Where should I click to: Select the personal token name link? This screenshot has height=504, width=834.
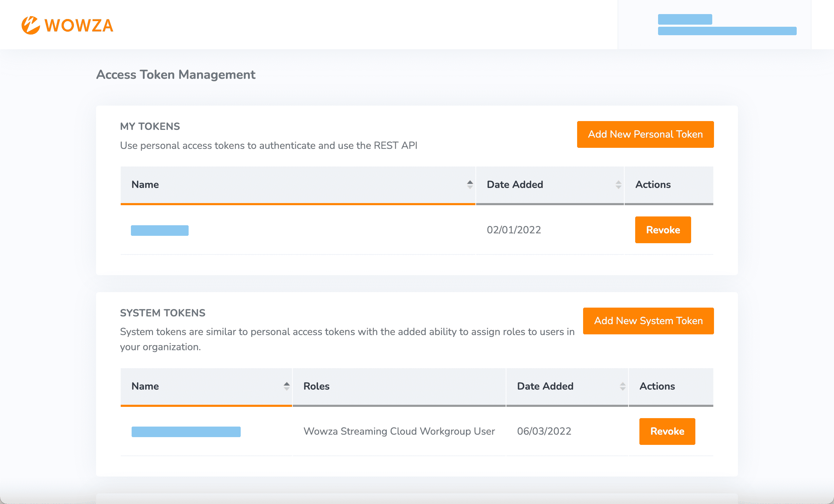click(x=159, y=230)
